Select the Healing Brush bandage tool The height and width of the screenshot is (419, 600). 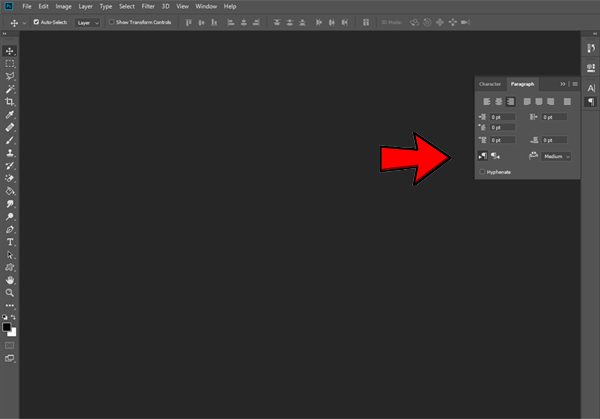(x=10, y=127)
